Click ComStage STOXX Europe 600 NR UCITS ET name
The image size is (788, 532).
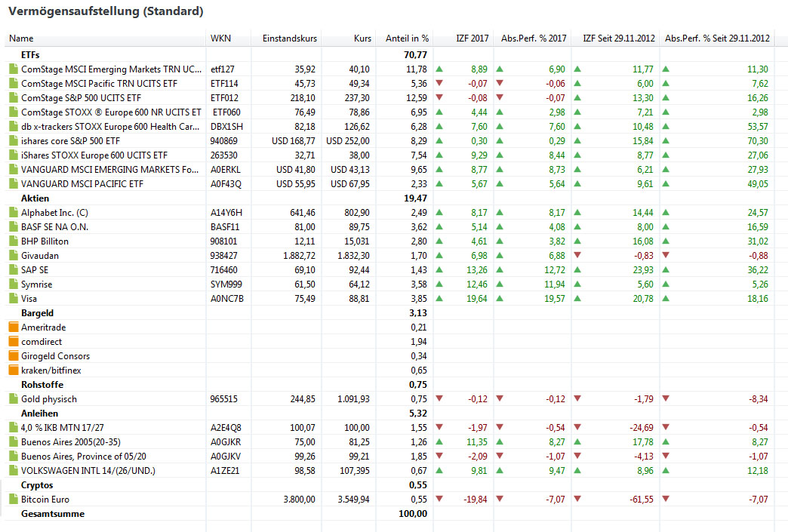(111, 112)
